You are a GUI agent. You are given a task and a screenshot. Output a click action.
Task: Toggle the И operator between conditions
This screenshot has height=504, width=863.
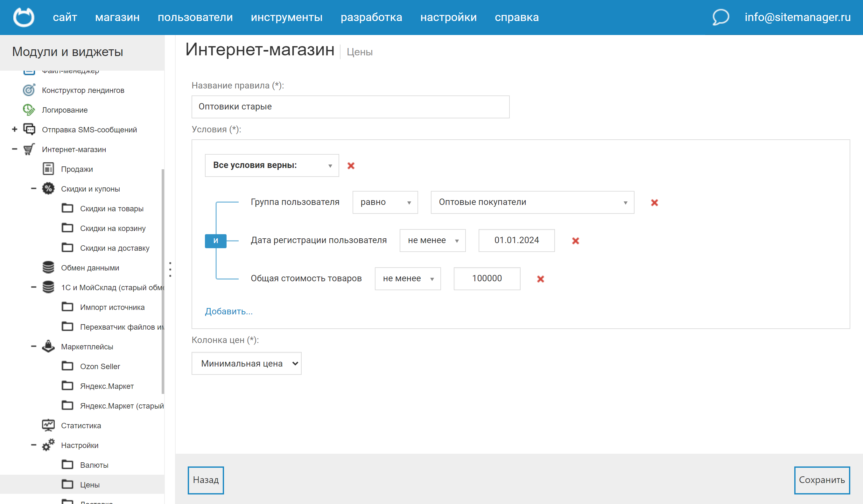coord(215,241)
